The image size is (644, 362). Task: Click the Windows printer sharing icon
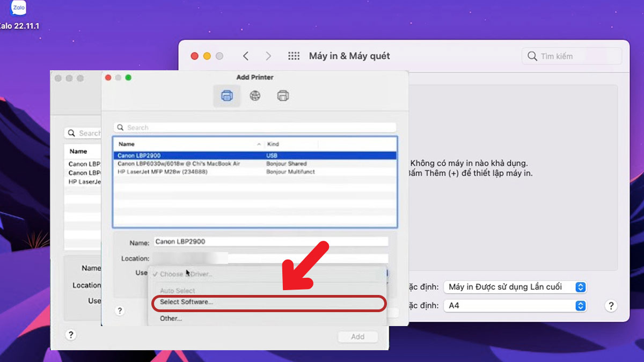tap(282, 96)
